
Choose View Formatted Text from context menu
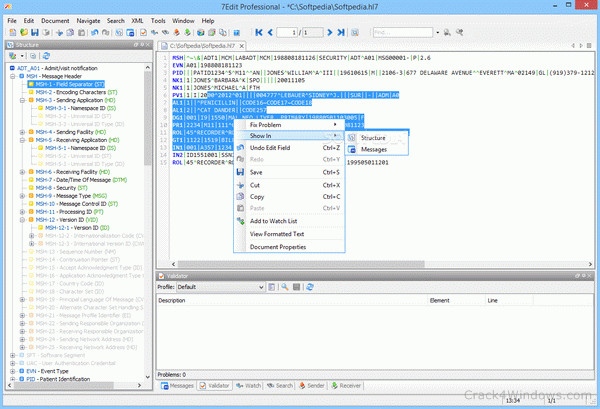point(277,233)
